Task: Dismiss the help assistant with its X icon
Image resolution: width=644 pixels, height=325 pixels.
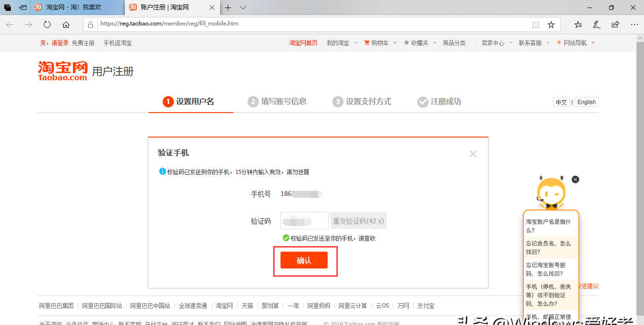Action: click(x=575, y=179)
